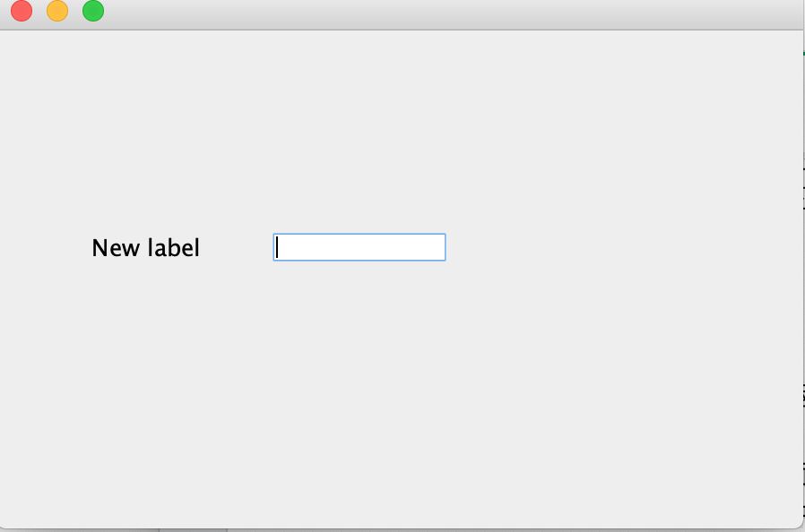The image size is (805, 532).
Task: Click the window title bar
Action: point(403,11)
